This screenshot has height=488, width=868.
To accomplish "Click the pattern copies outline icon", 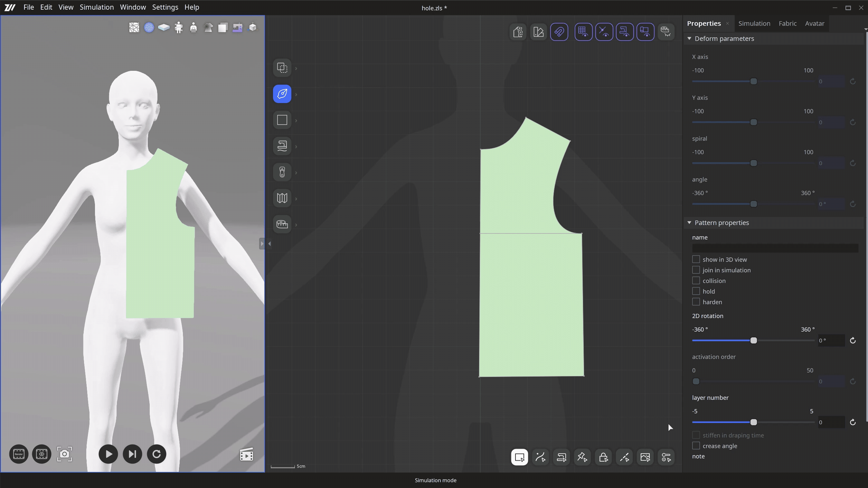I will pos(518,32).
